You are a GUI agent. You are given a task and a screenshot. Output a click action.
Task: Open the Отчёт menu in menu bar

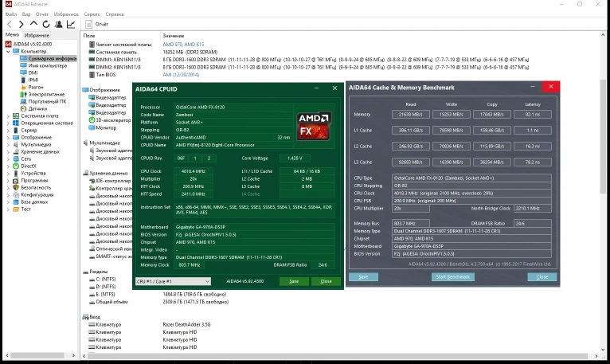tap(42, 14)
